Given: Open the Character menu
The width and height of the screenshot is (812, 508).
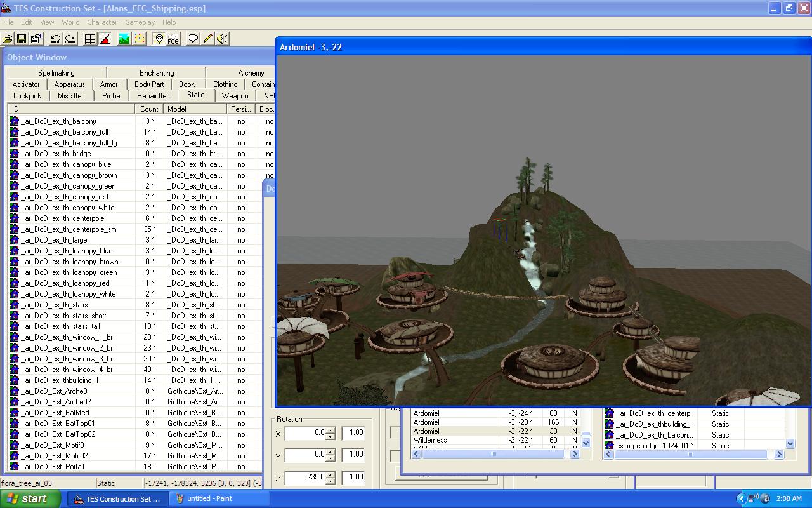Looking at the screenshot, I should click(x=102, y=22).
